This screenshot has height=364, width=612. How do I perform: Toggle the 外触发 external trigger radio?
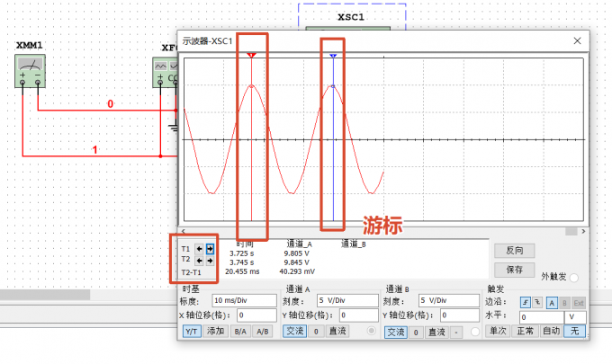point(574,278)
